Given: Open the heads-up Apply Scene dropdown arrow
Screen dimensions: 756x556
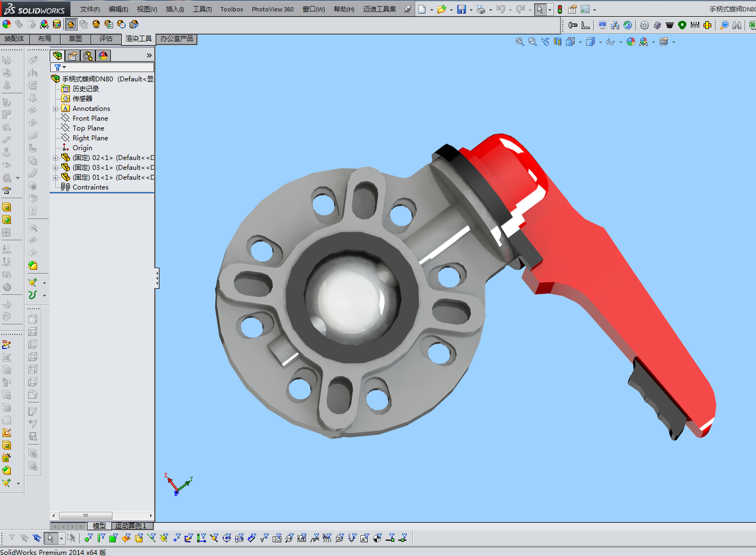Looking at the screenshot, I should tap(654, 42).
